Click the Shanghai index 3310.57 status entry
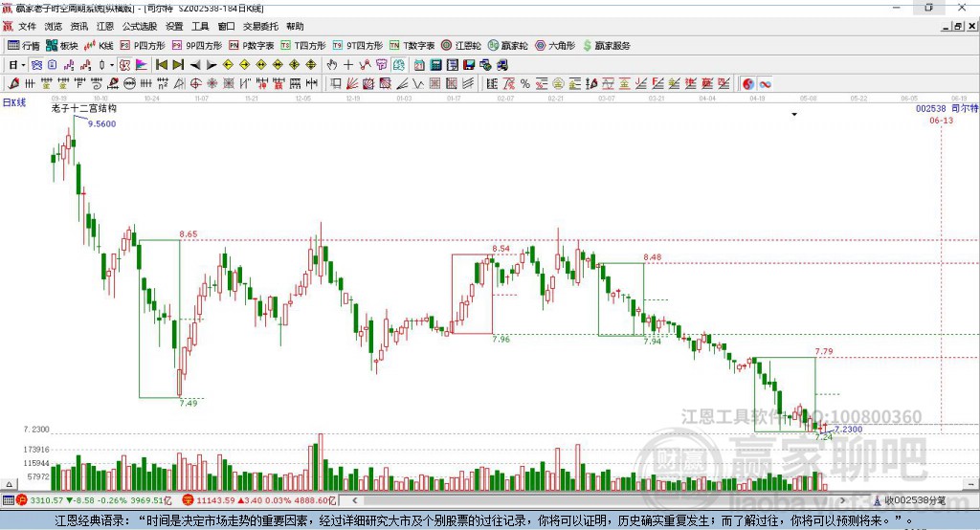 (x=94, y=500)
